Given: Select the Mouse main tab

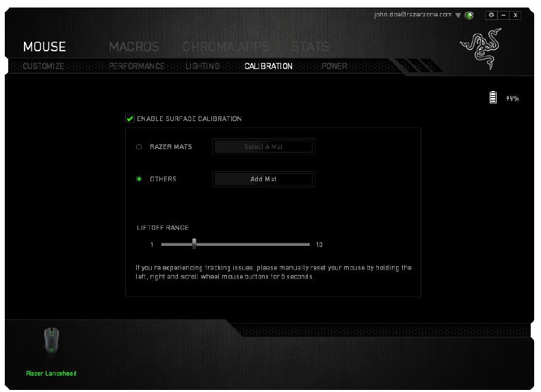Looking at the screenshot, I should click(x=44, y=47).
